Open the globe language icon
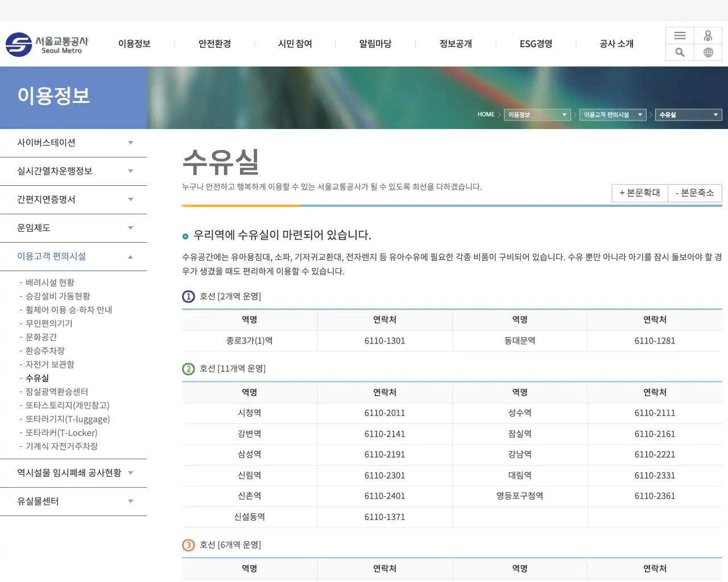728x582 pixels. point(708,52)
